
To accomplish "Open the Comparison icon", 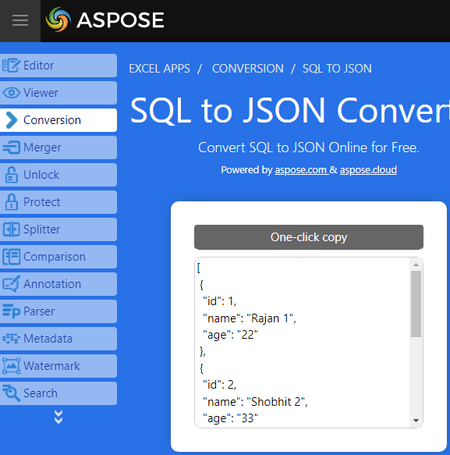I will (x=11, y=257).
